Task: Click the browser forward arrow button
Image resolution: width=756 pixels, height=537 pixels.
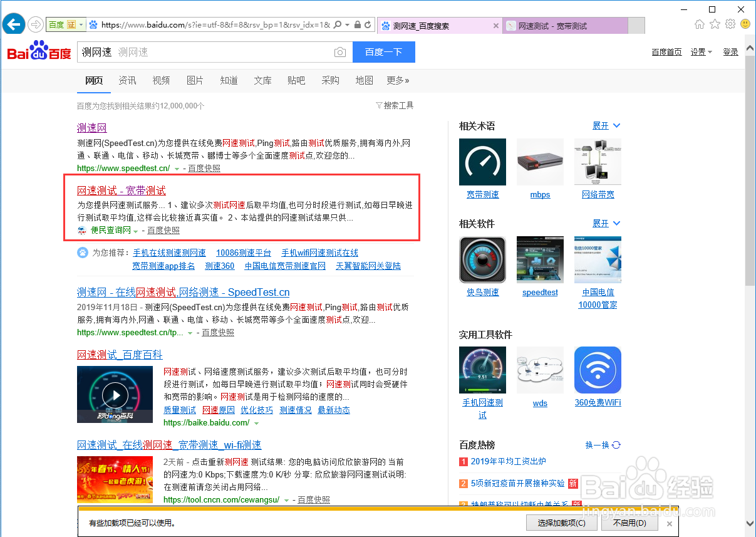Action: (x=36, y=25)
